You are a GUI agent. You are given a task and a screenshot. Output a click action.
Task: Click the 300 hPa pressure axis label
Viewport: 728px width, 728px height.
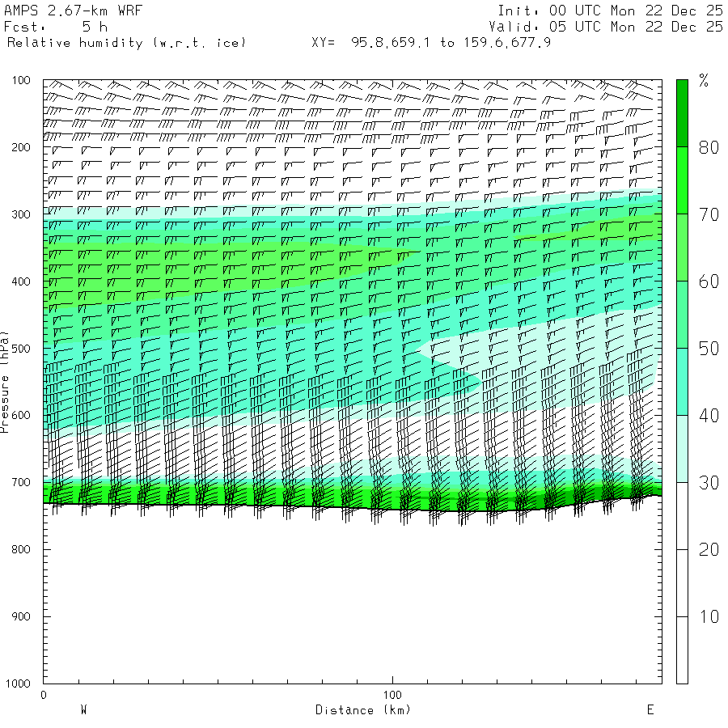click(x=21, y=214)
